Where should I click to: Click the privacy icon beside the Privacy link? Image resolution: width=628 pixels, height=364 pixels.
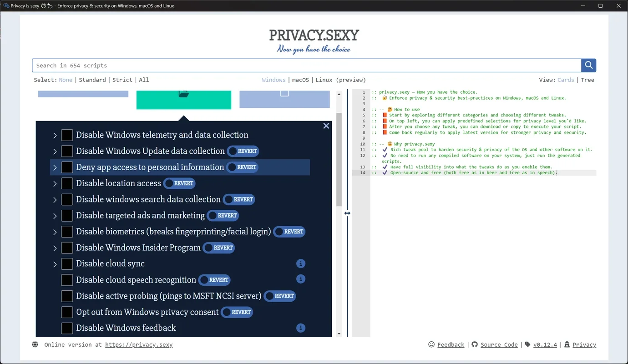coord(567,344)
